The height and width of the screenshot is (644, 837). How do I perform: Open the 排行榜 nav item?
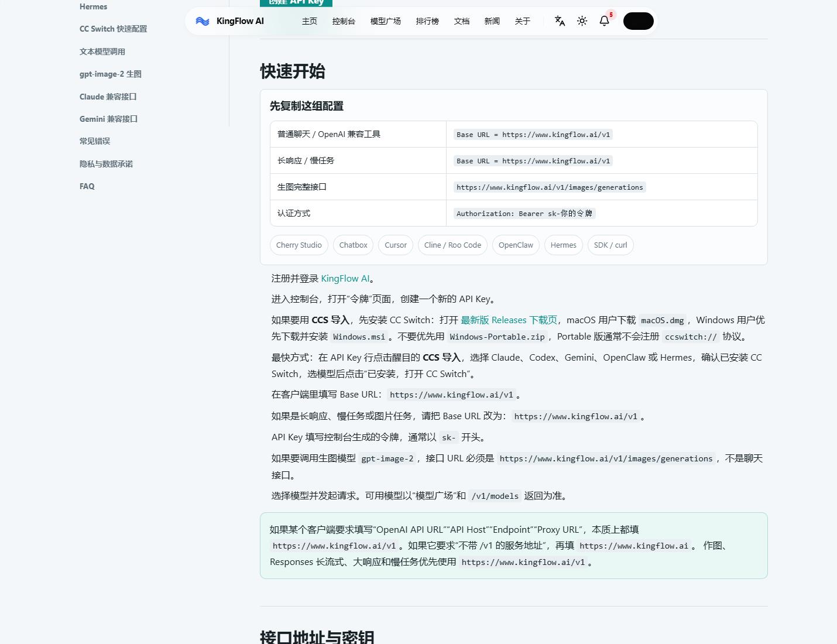[x=427, y=21]
